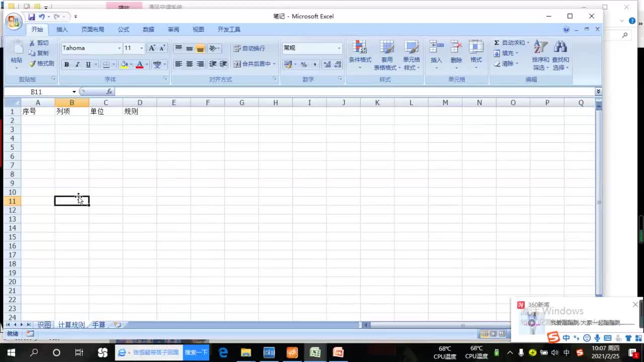This screenshot has width=644, height=362.
Task: Open the AutoSum 自动求和 dropdown arrow
Action: point(528,43)
